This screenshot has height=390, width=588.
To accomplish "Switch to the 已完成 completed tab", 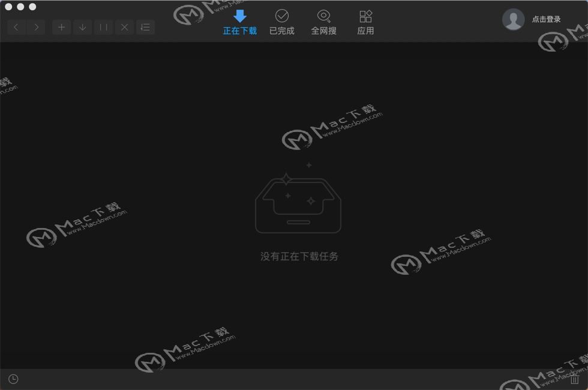I will point(281,22).
